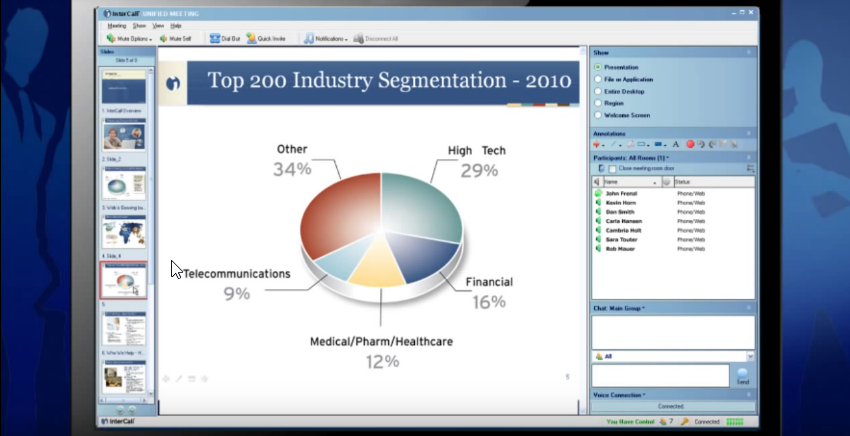Open the Help menu

point(175,25)
